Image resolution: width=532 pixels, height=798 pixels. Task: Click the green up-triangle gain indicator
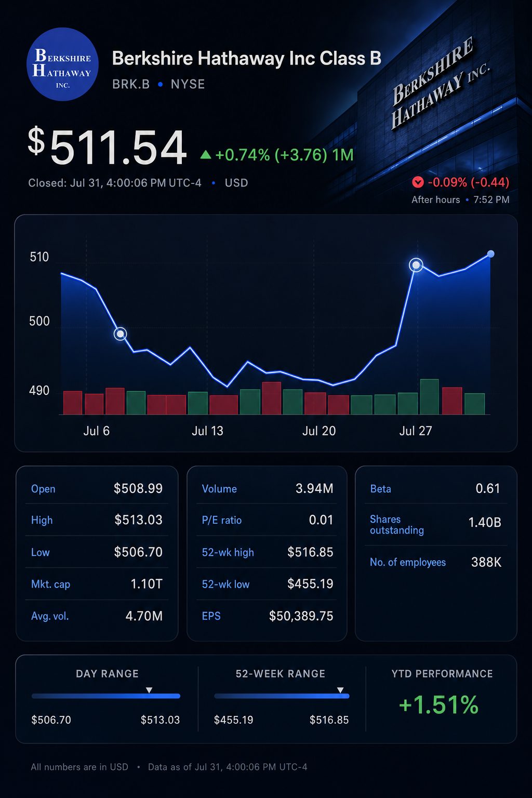pyautogui.click(x=206, y=154)
